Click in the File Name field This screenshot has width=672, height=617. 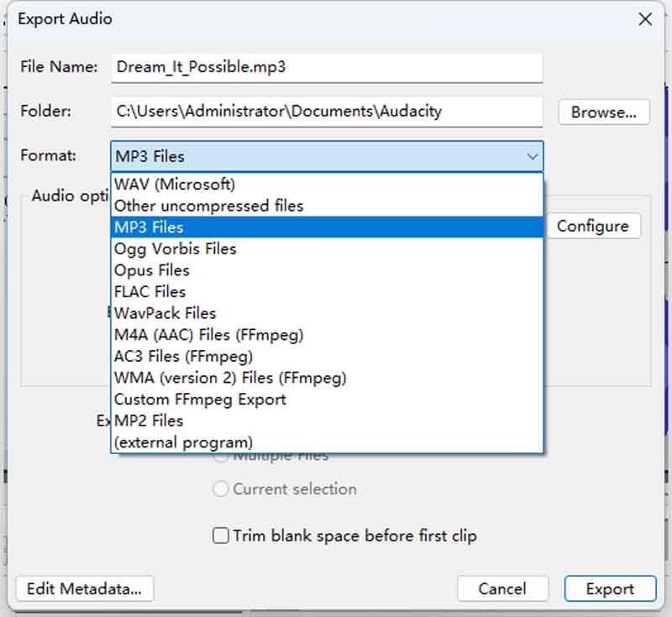(326, 67)
